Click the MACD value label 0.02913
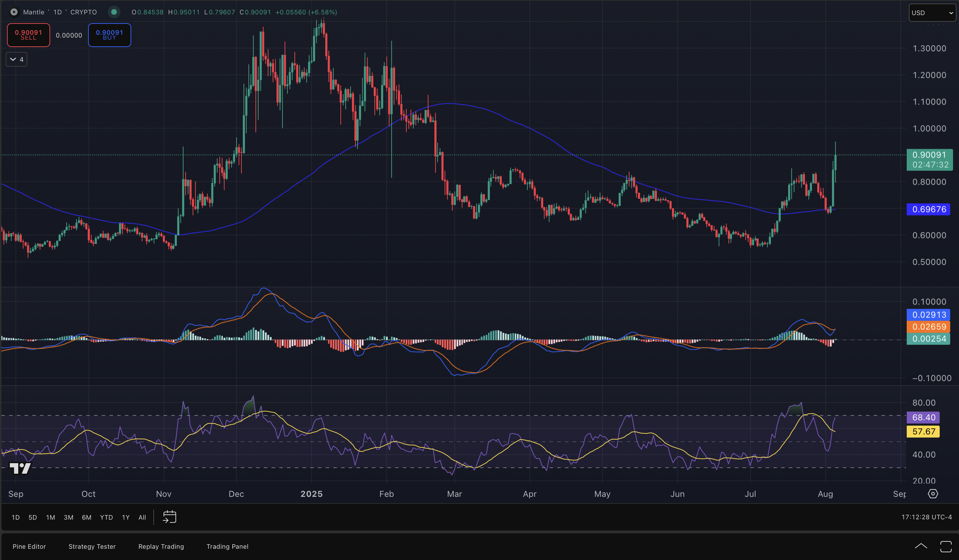This screenshot has width=959, height=560. tap(928, 315)
